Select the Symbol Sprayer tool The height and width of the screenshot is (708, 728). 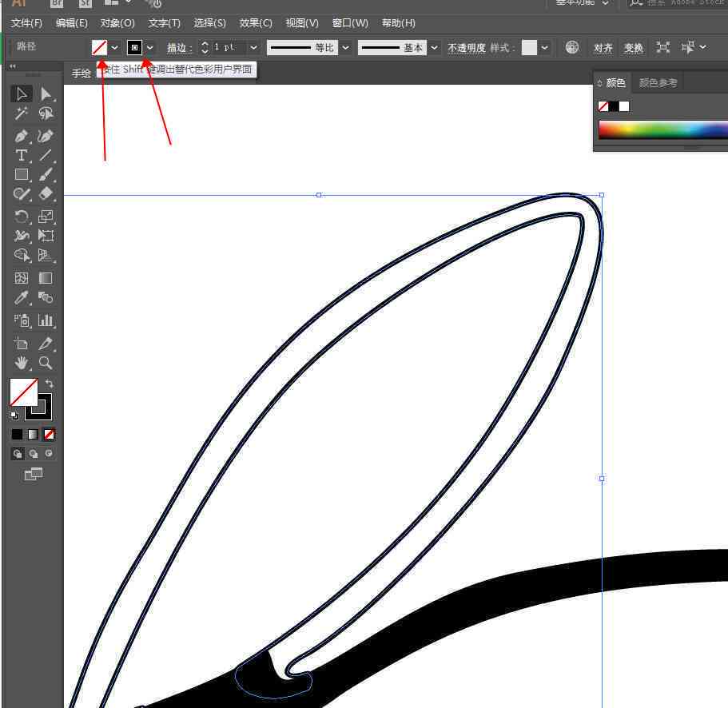pyautogui.click(x=22, y=320)
